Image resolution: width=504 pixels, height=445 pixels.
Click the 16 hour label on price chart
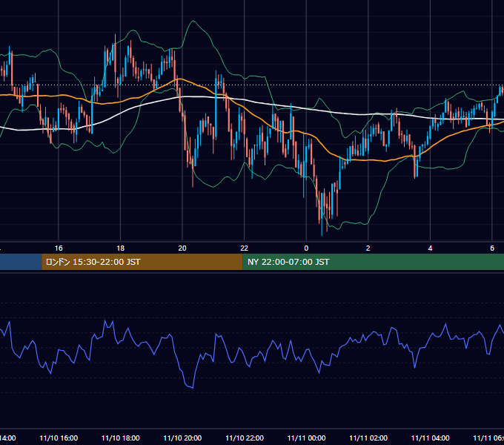tap(59, 248)
